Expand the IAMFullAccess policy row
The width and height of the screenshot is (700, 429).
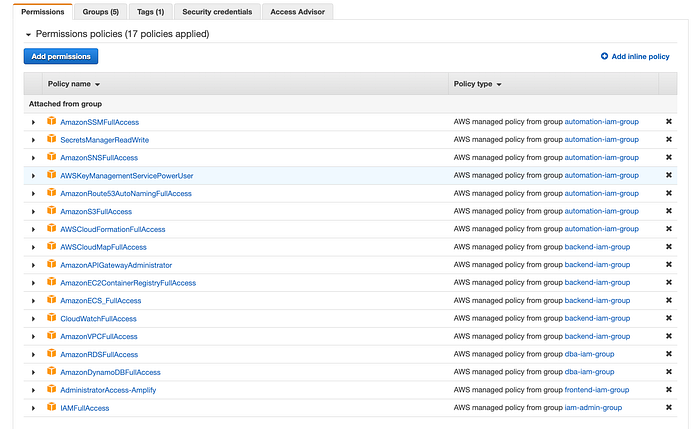(33, 408)
